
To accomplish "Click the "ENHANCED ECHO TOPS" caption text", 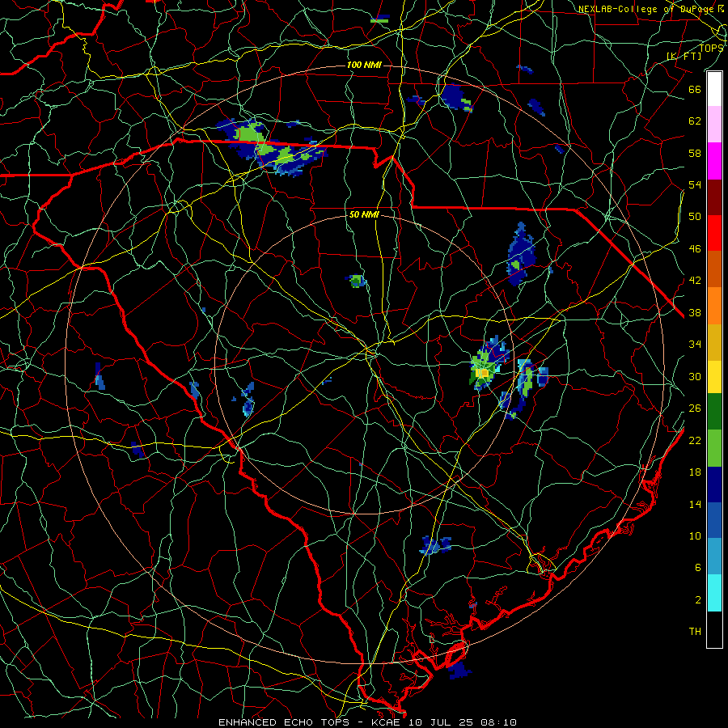I will (283, 722).
